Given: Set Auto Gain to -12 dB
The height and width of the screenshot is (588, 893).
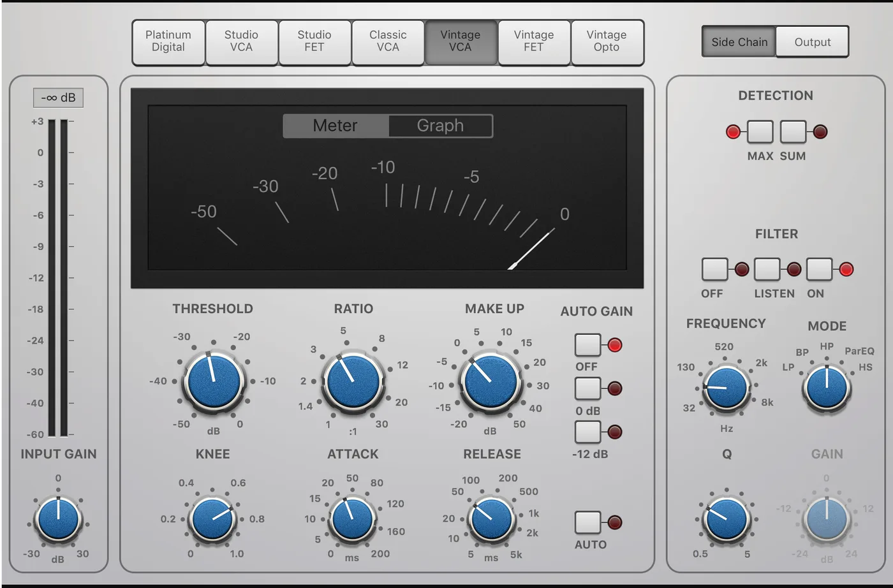Looking at the screenshot, I should coord(587,432).
